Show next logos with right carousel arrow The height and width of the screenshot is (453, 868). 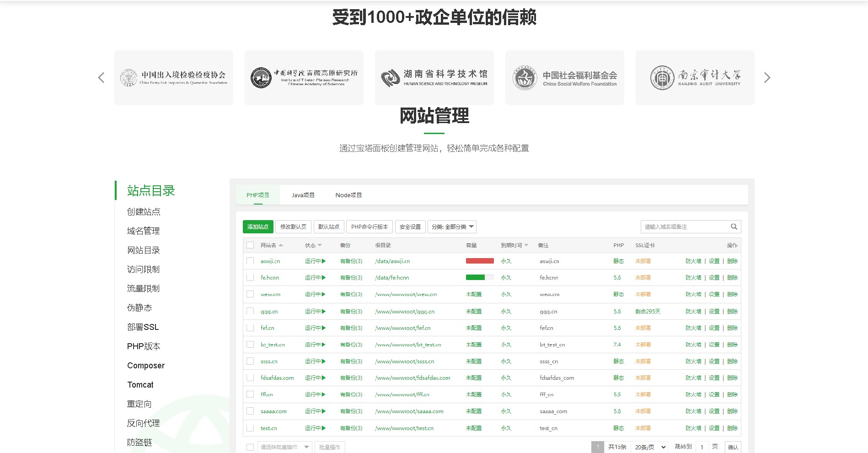click(767, 78)
